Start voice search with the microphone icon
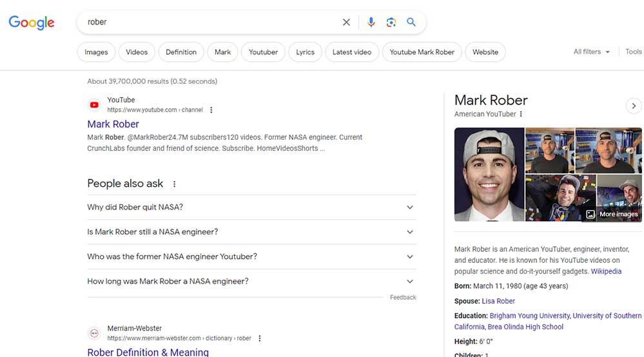644x357 pixels. 371,22
